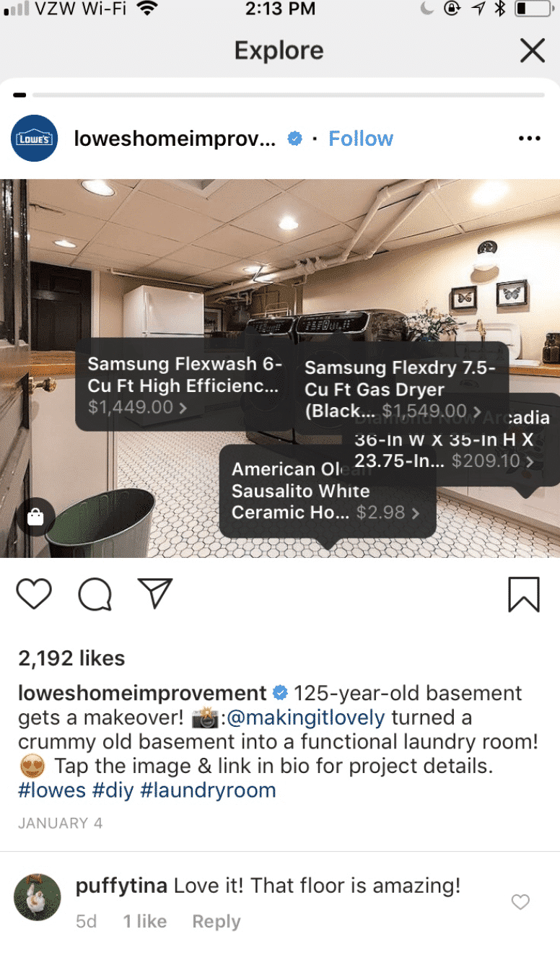Click the story progress bar at top
This screenshot has height=973, width=560.
coord(280,95)
